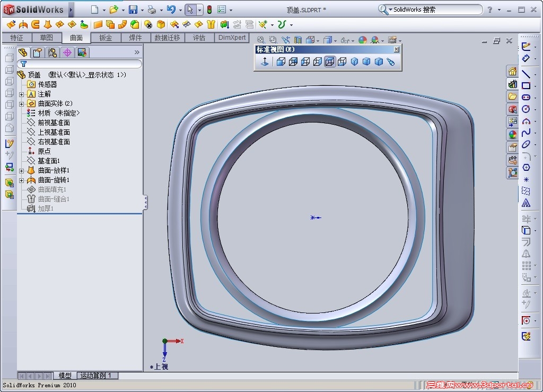Open the Display Style dropdown arrow
This screenshot has width=543, height=392.
[335, 41]
